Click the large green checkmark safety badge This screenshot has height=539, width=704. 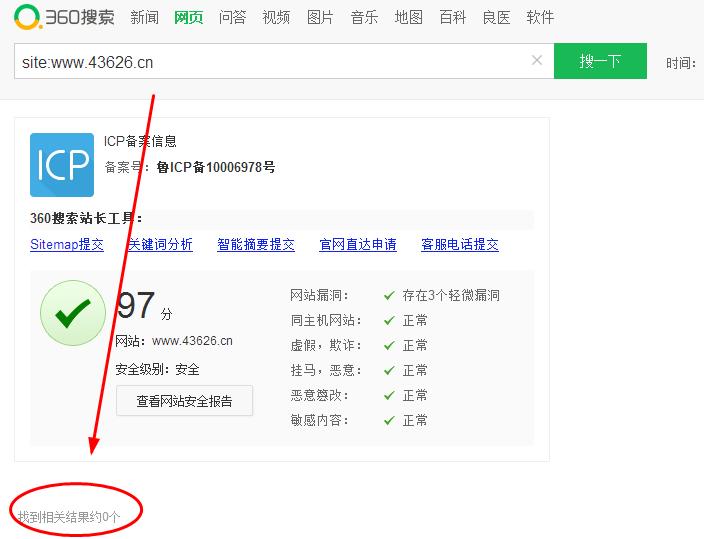[x=73, y=313]
